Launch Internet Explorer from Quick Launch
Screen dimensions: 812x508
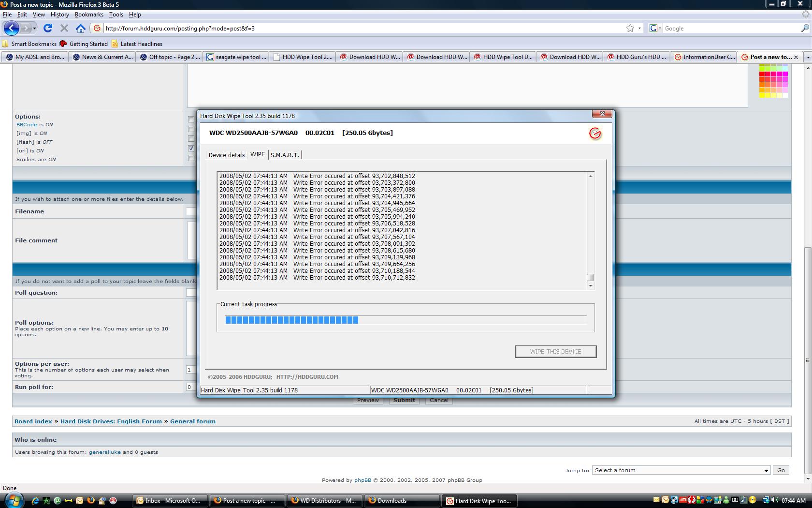coord(35,501)
